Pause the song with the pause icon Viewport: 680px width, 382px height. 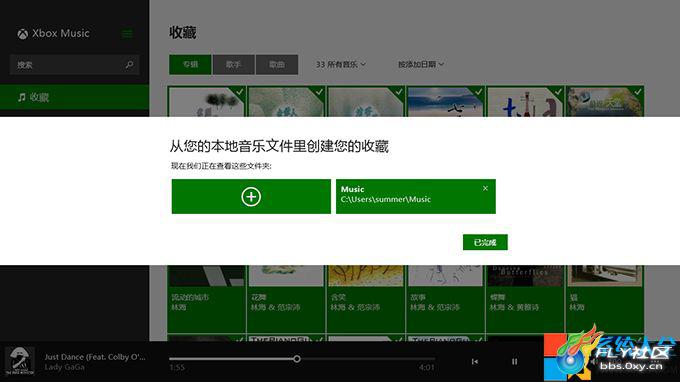[x=514, y=362]
